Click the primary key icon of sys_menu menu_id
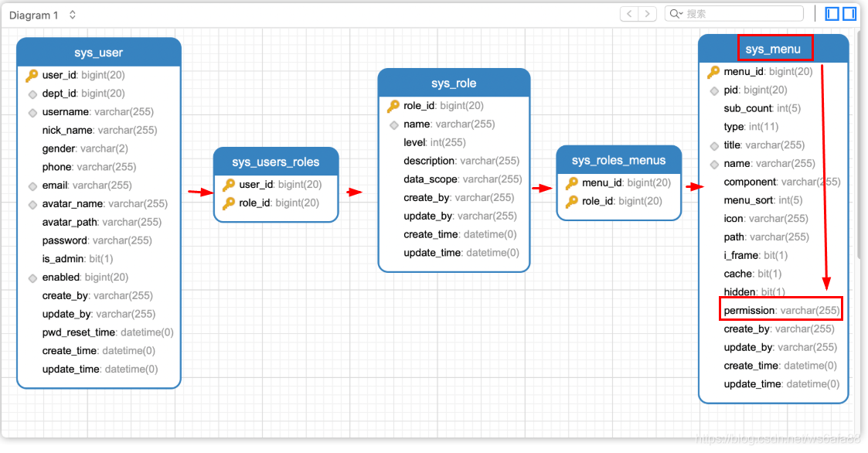The image size is (868, 453). coord(713,72)
